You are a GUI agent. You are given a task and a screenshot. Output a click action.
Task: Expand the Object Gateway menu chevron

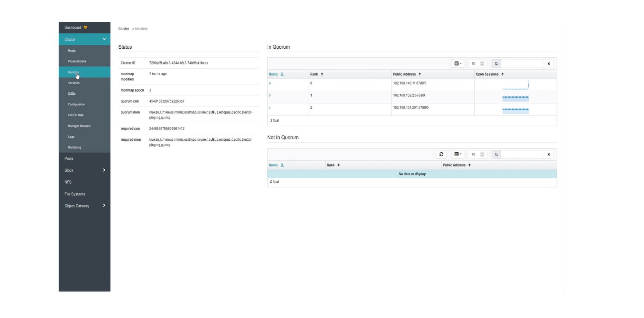click(x=104, y=206)
